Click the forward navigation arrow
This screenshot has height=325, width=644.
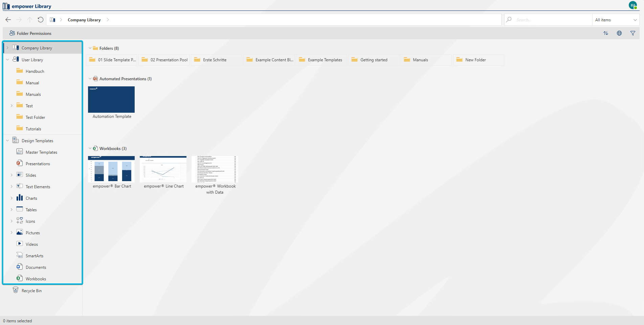point(19,20)
